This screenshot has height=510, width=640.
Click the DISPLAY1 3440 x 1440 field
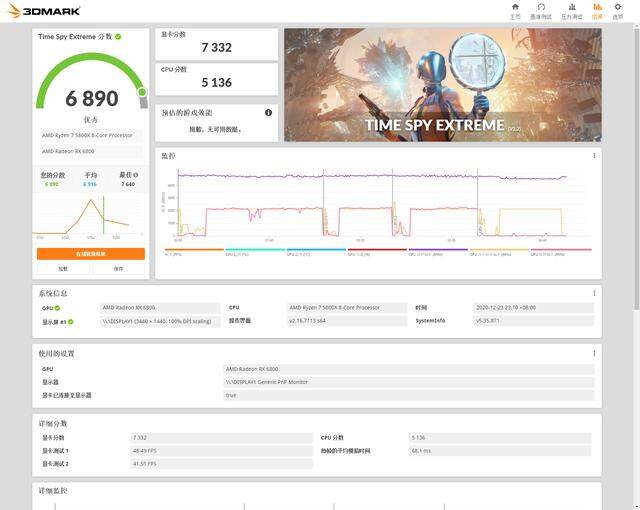[x=160, y=322]
